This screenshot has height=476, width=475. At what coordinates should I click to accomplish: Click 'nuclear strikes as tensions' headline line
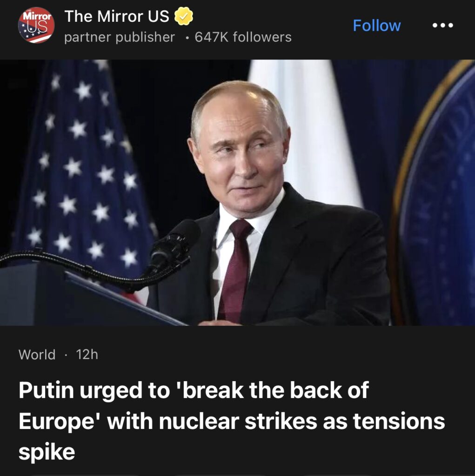(302, 421)
